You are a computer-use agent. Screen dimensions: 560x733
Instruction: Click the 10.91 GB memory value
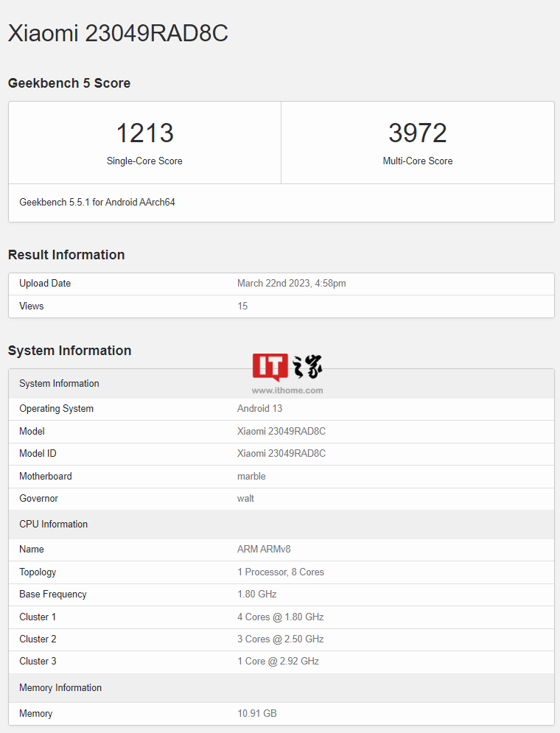point(256,714)
